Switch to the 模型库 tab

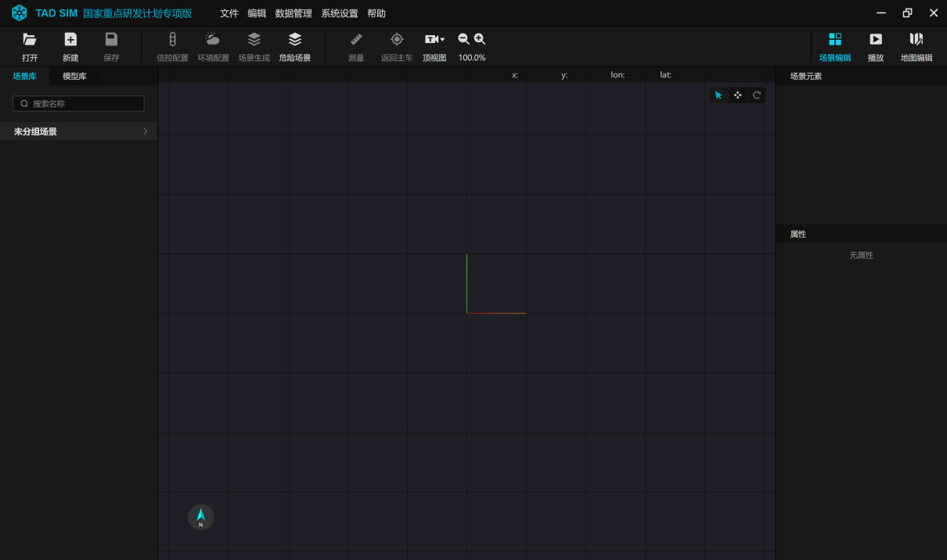[74, 76]
